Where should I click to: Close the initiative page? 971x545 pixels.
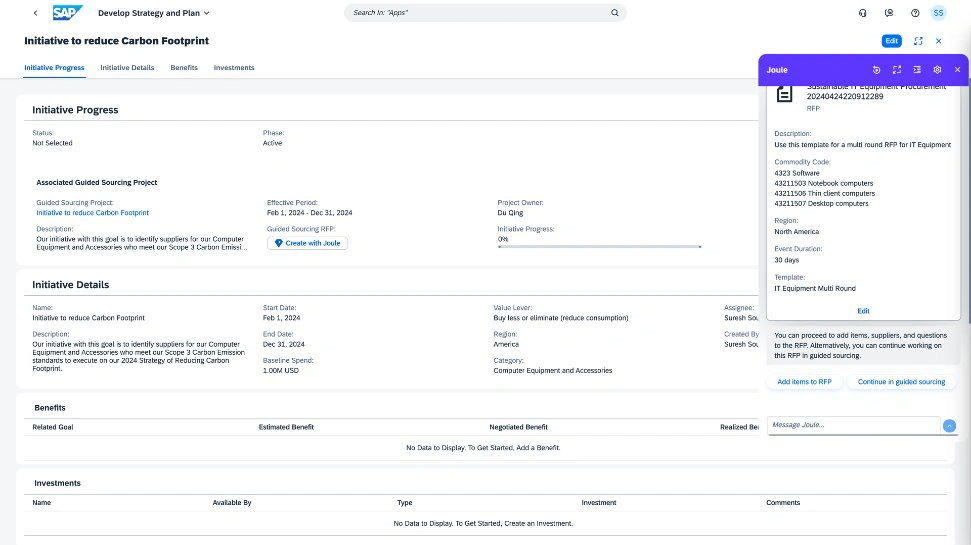[x=939, y=41]
